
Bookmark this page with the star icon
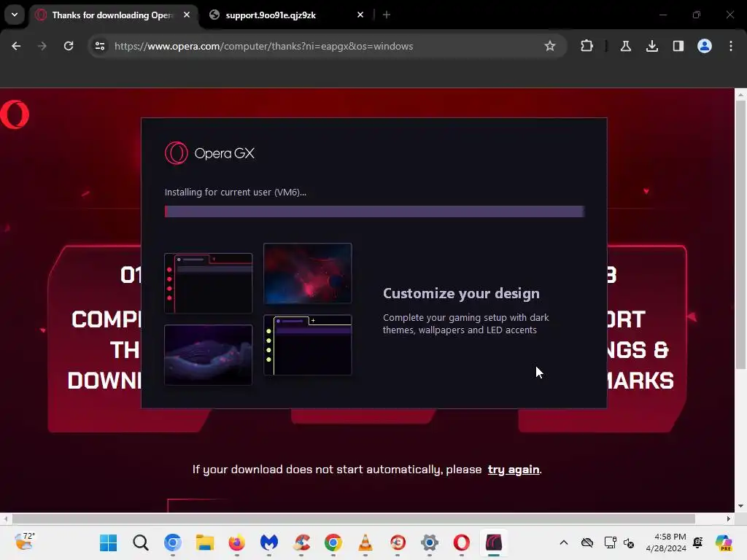click(550, 46)
